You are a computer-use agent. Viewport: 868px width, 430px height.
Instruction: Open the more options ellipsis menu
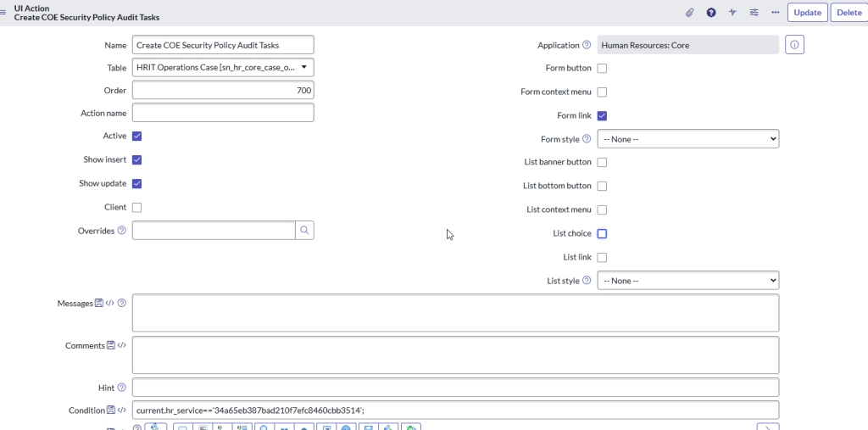(775, 13)
